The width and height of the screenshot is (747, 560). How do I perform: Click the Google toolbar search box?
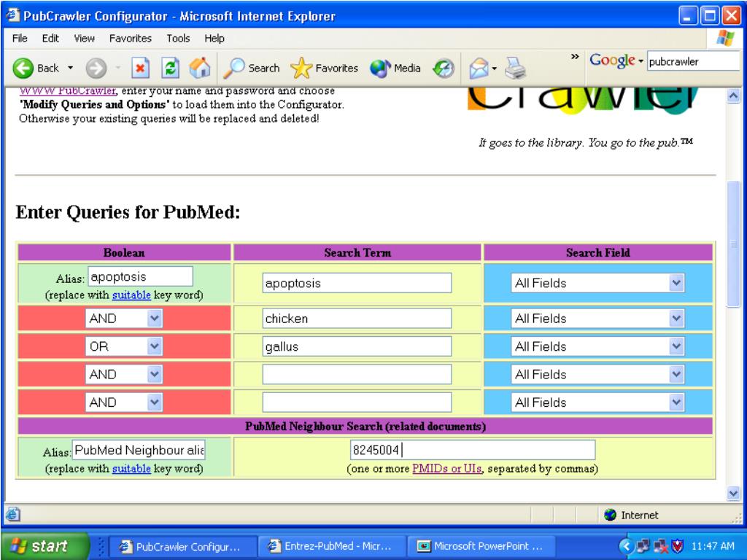pos(693,61)
